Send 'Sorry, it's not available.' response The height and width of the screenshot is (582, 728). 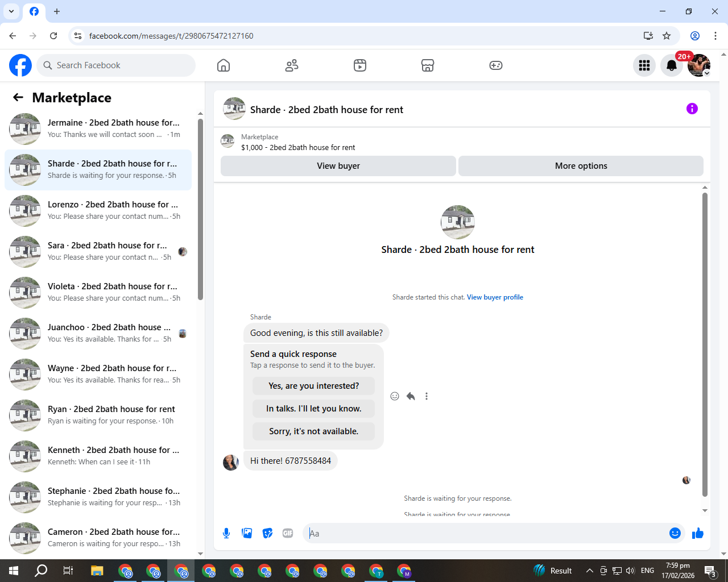pyautogui.click(x=314, y=431)
